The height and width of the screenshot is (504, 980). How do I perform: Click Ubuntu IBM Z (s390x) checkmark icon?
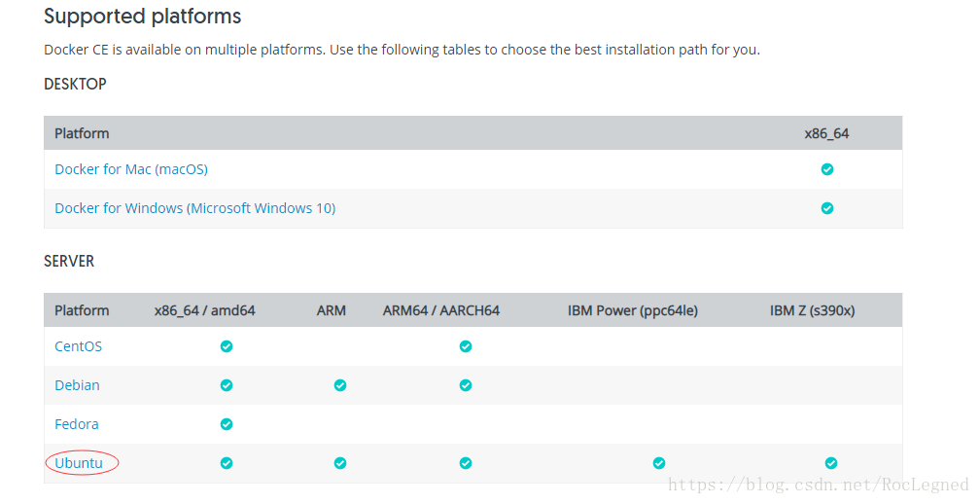830,463
